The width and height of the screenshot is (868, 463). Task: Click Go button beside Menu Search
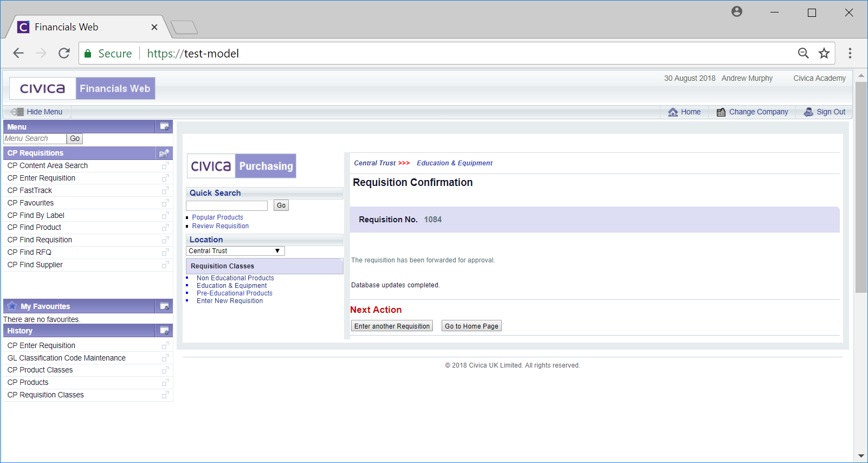click(75, 139)
